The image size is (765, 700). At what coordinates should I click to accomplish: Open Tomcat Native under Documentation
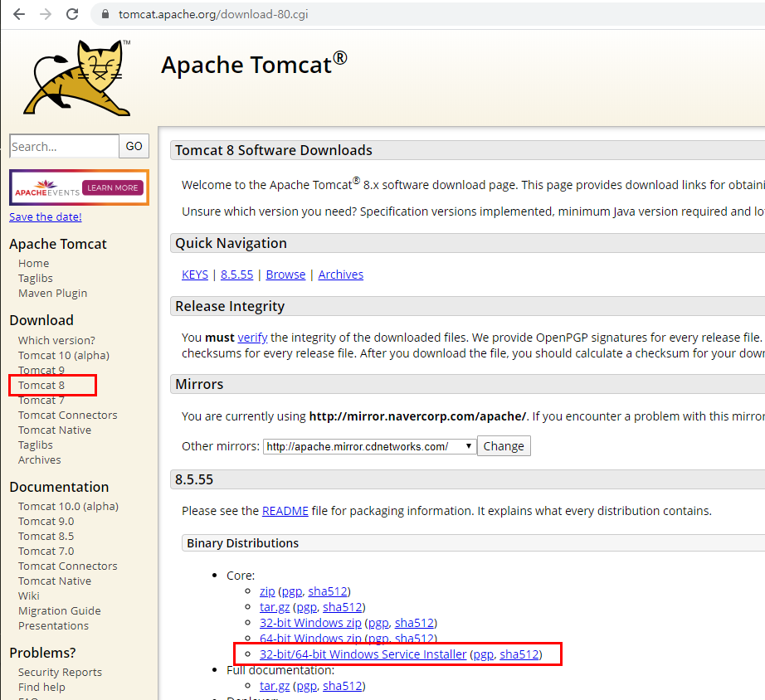click(x=55, y=581)
